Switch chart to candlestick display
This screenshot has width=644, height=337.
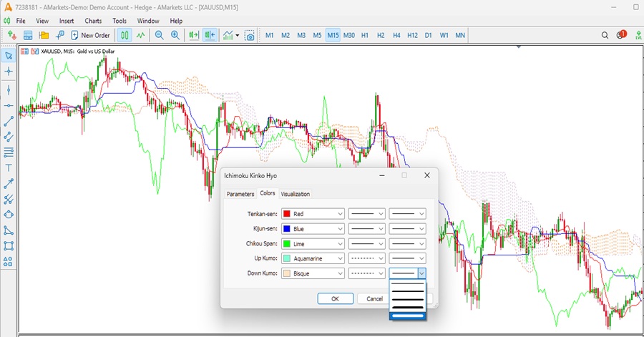125,35
